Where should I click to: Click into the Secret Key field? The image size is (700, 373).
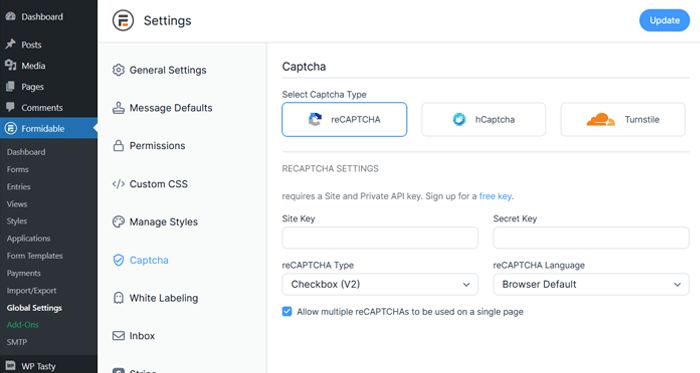coord(591,238)
